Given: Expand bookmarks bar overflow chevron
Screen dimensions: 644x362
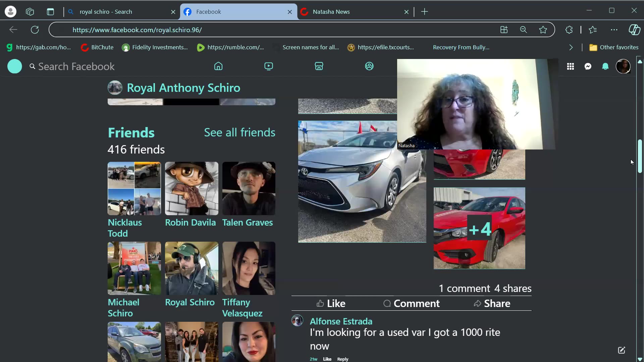Looking at the screenshot, I should [571, 48].
